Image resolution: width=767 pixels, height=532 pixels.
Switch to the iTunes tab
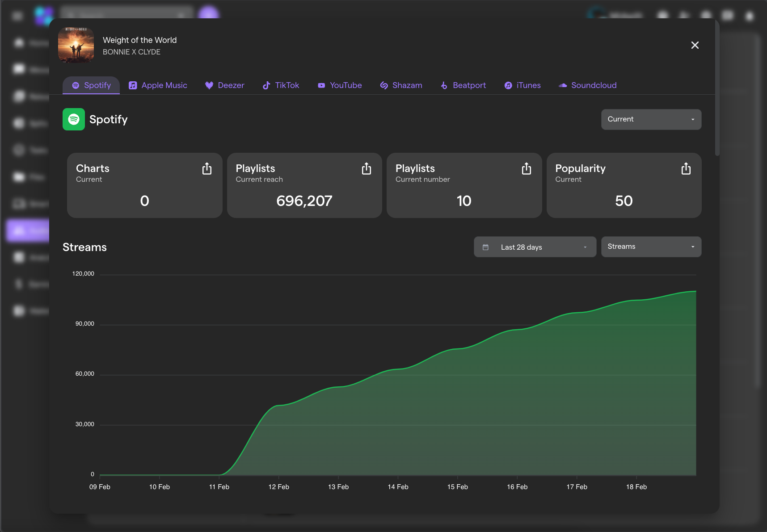coord(522,85)
